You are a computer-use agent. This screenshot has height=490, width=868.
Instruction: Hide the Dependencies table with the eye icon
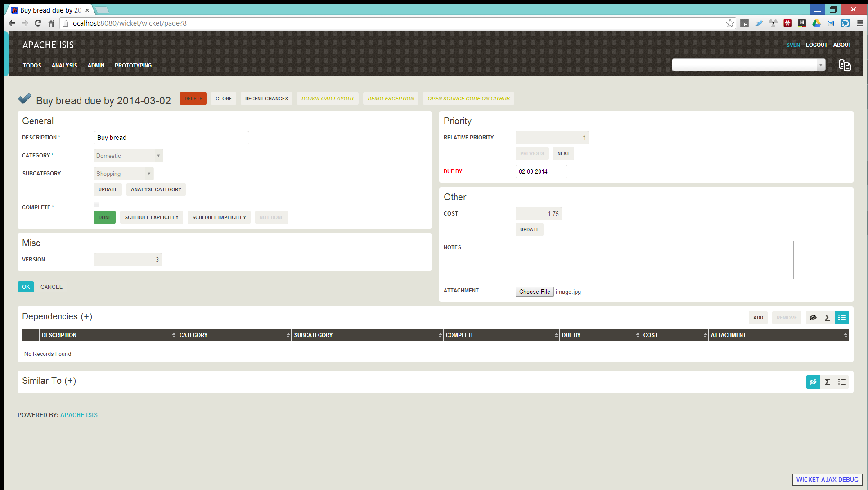pos(813,318)
